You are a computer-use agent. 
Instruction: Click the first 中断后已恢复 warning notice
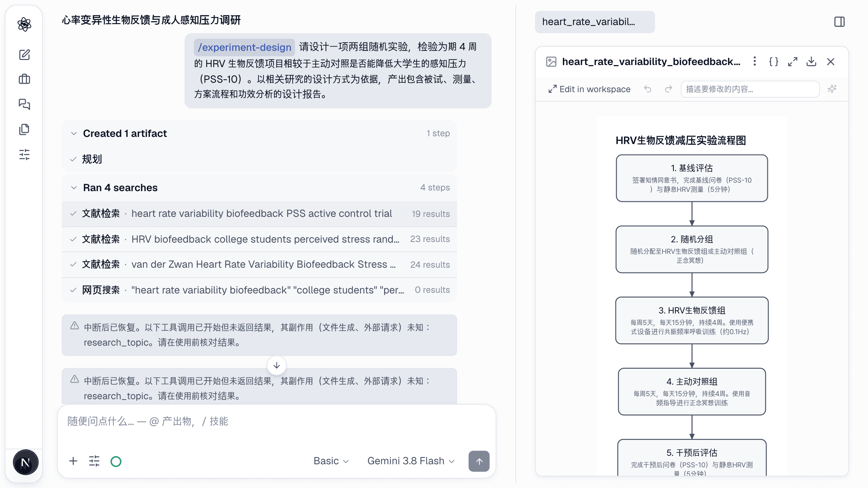click(x=259, y=335)
